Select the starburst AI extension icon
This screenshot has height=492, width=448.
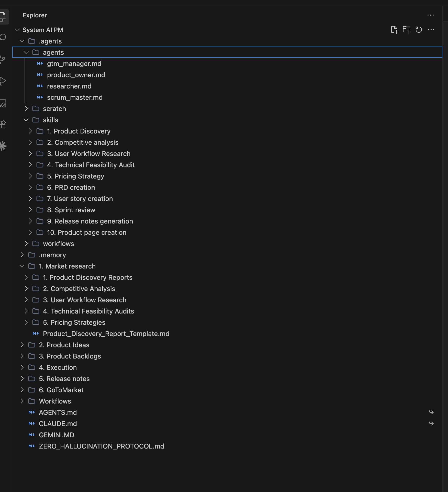pyautogui.click(x=3, y=145)
